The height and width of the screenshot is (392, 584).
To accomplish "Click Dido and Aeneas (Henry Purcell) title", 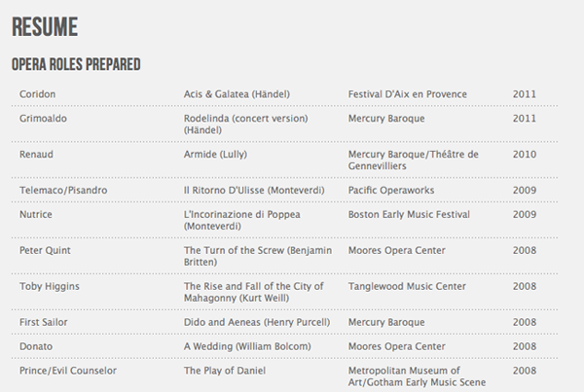I will [257, 322].
